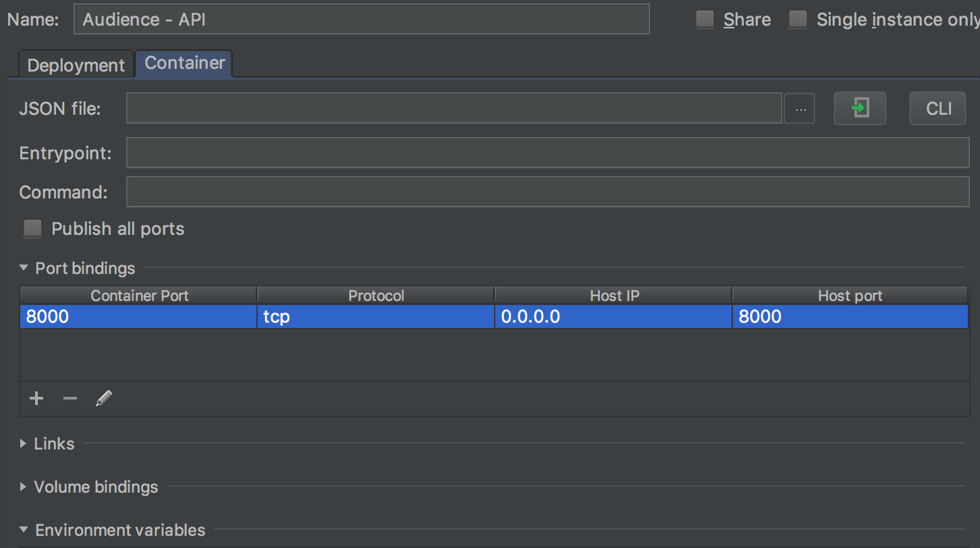The height and width of the screenshot is (548, 980).
Task: Collapse the Port bindings section
Action: click(24, 269)
